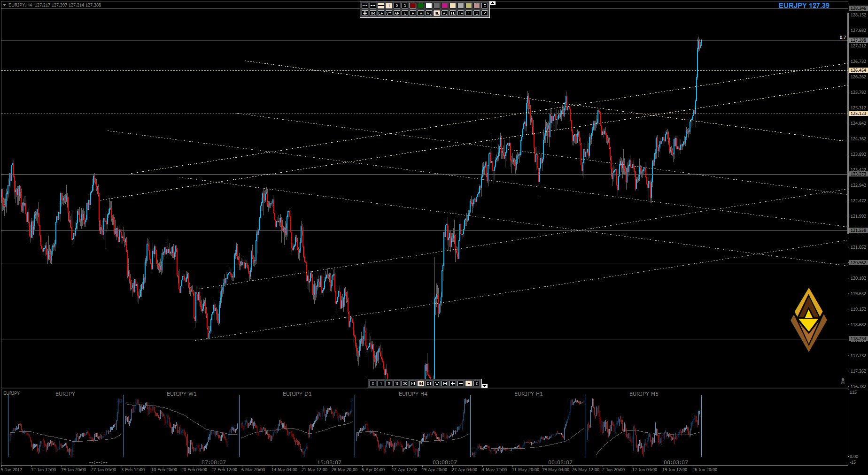Click the zoom out minus button
Image resolution: width=868 pixels, height=475 pixels.
461,383
